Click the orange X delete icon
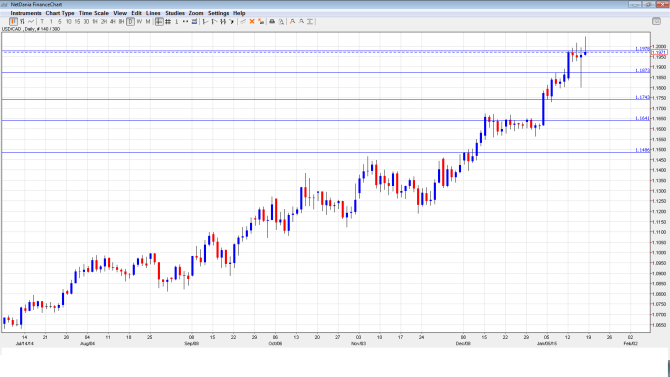 [x=252, y=21]
